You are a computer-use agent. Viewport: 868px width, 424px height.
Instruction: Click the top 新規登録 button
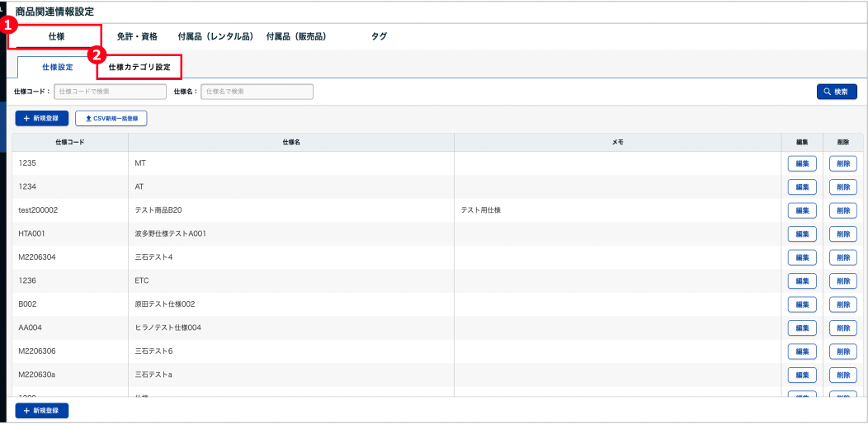coord(41,119)
